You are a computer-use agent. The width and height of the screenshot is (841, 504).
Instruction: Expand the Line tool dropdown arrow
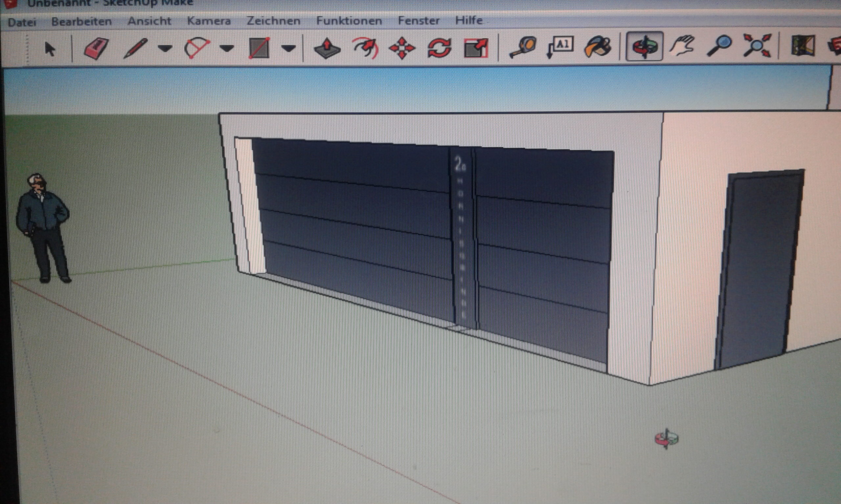[x=165, y=49]
